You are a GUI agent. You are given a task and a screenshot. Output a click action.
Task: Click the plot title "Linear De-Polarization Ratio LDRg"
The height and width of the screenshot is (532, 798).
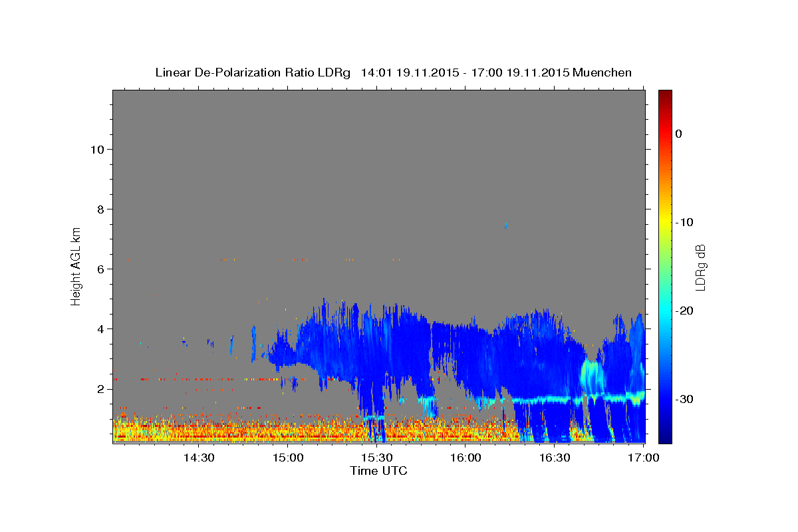tap(253, 72)
